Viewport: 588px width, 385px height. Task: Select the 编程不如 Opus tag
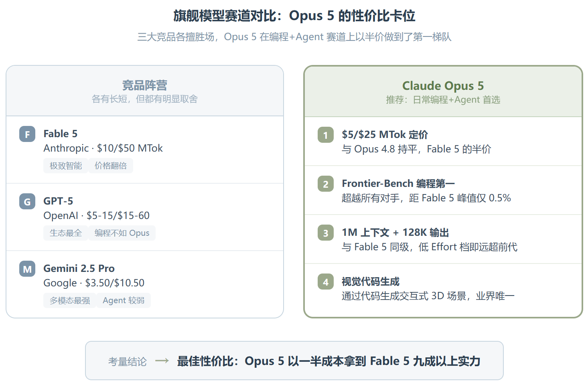(122, 233)
